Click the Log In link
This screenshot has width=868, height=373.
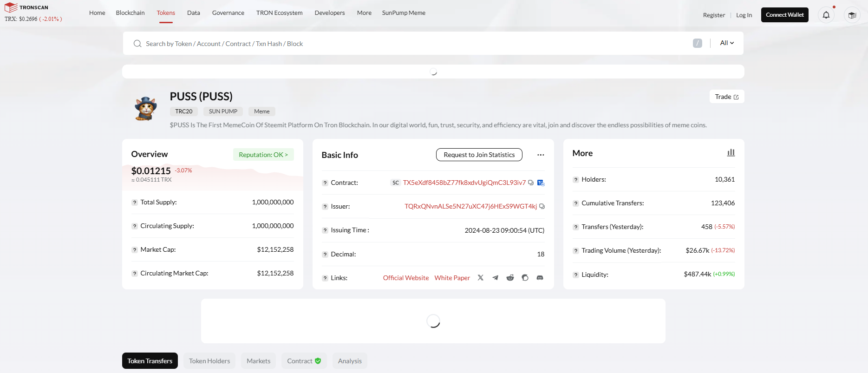744,15
